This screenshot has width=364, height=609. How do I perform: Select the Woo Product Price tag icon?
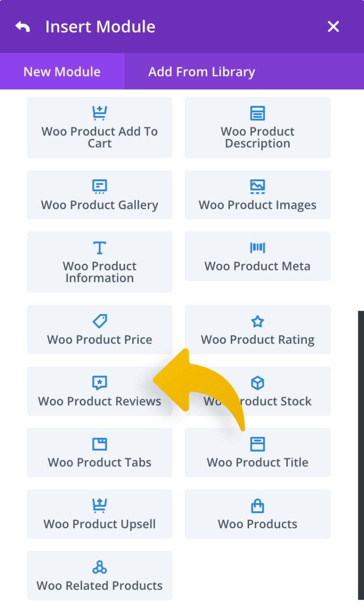coord(99,321)
